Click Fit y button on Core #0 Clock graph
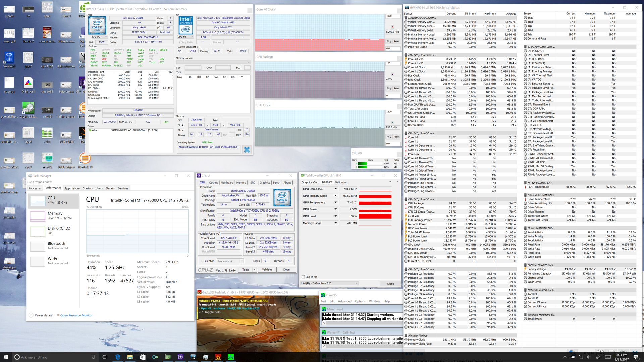This screenshot has width=644, height=362. (x=389, y=41)
